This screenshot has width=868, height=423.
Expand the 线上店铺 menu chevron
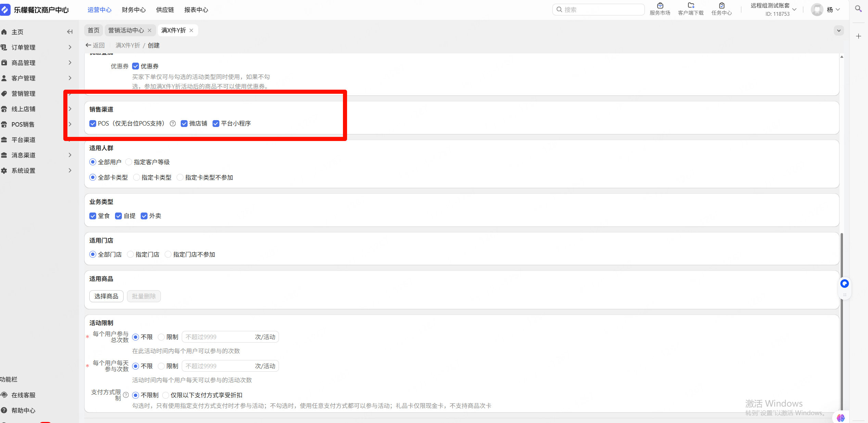(x=70, y=109)
